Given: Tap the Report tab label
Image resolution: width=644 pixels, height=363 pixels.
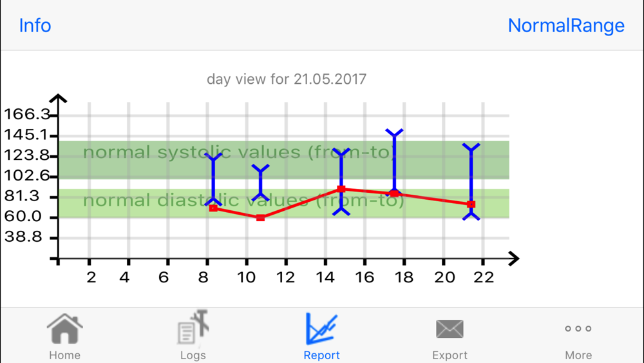Looking at the screenshot, I should tap(321, 355).
